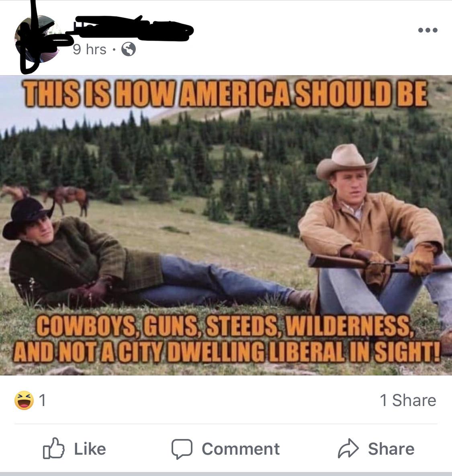Tap the thumbs-up Like icon
This screenshot has width=452, height=476.
click(54, 448)
